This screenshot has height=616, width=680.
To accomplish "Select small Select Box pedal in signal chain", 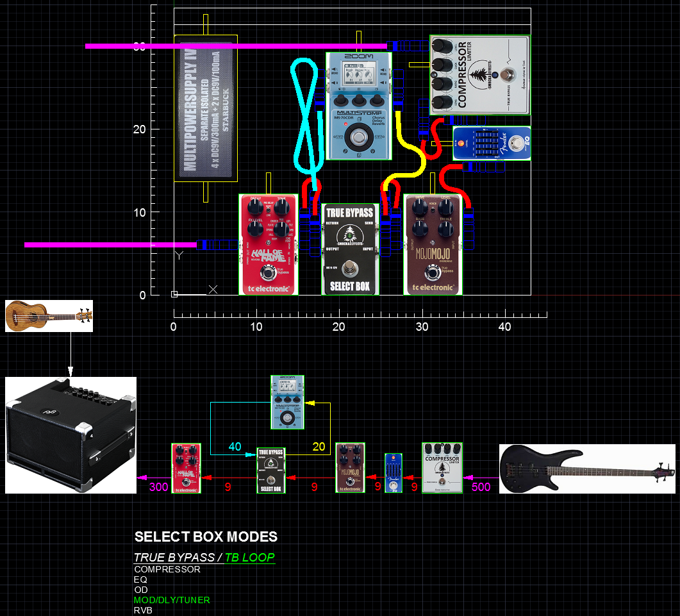I will 271,470.
